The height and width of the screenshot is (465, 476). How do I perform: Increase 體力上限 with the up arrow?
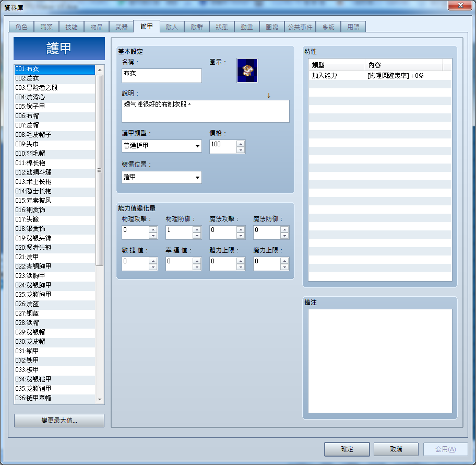tap(241, 261)
